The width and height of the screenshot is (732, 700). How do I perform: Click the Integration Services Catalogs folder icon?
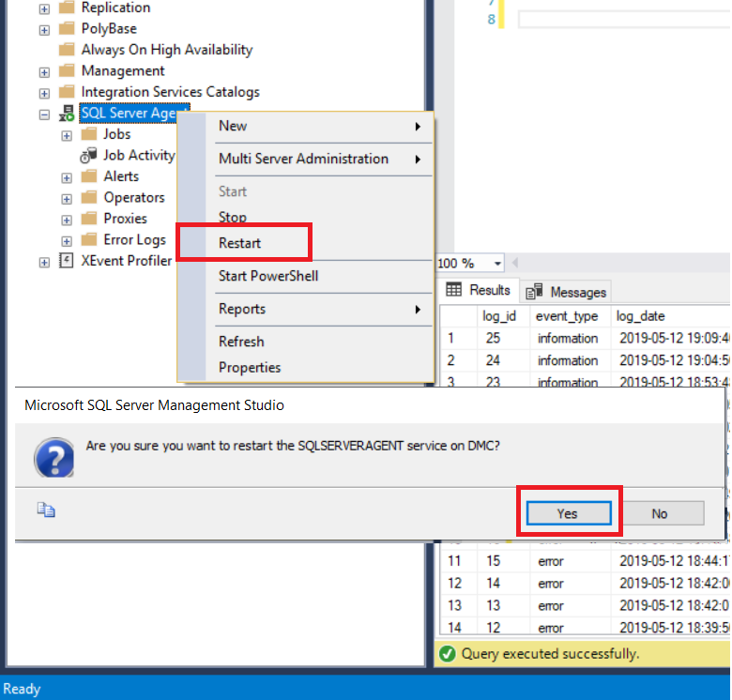pyautogui.click(x=67, y=92)
